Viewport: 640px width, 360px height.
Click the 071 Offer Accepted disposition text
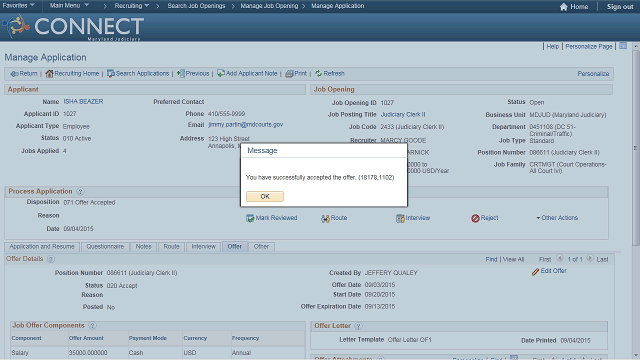(x=89, y=202)
